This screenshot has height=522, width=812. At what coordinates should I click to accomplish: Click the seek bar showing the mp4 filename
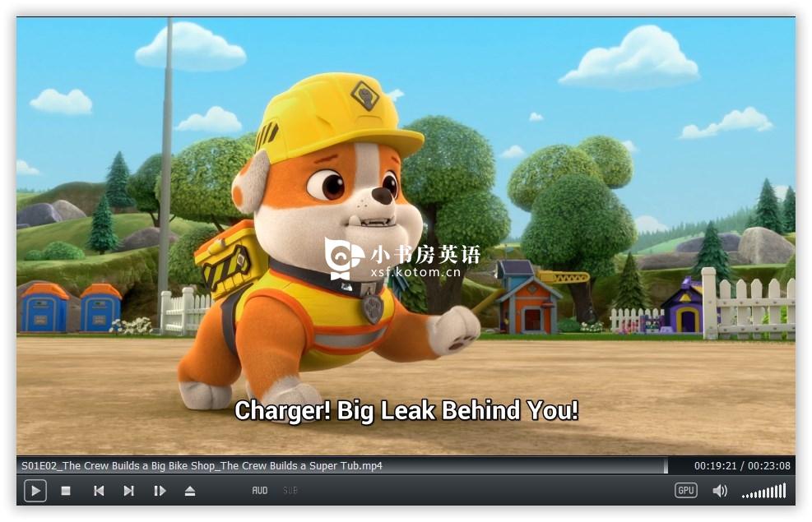click(341, 465)
